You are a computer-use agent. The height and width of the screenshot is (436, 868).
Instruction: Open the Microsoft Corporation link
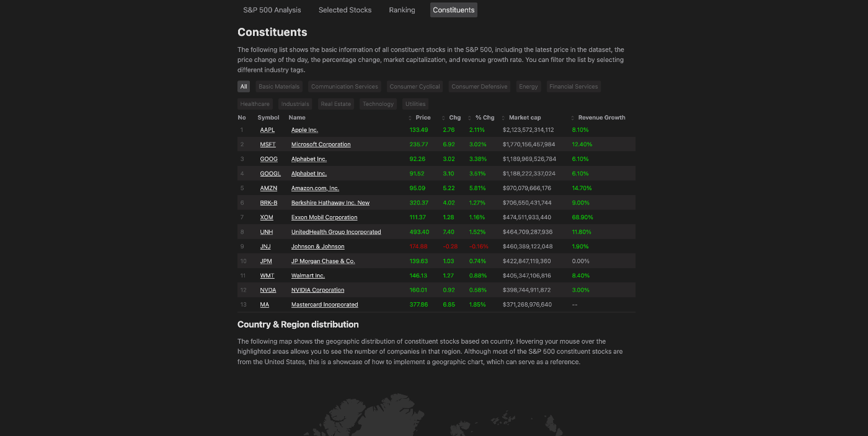[321, 144]
